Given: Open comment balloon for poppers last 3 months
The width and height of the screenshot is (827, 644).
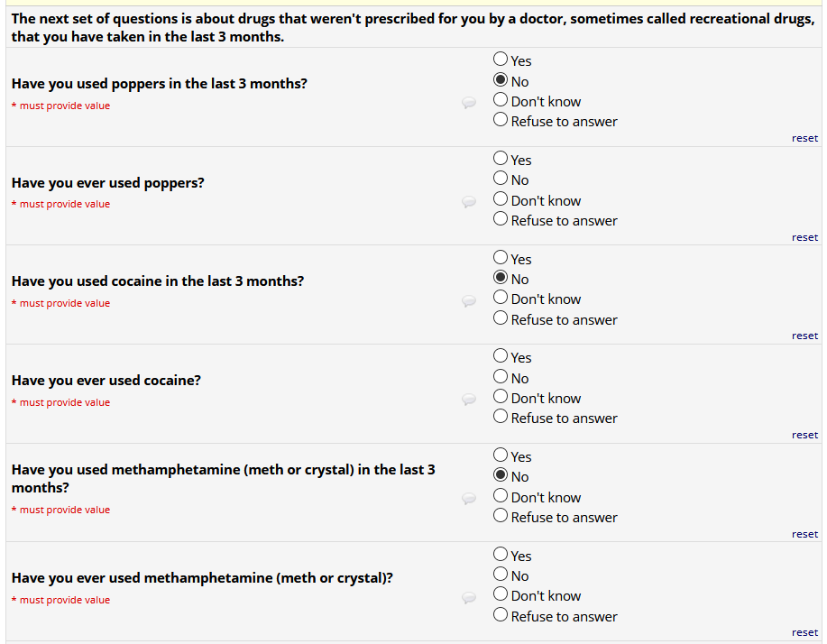Looking at the screenshot, I should (x=469, y=104).
